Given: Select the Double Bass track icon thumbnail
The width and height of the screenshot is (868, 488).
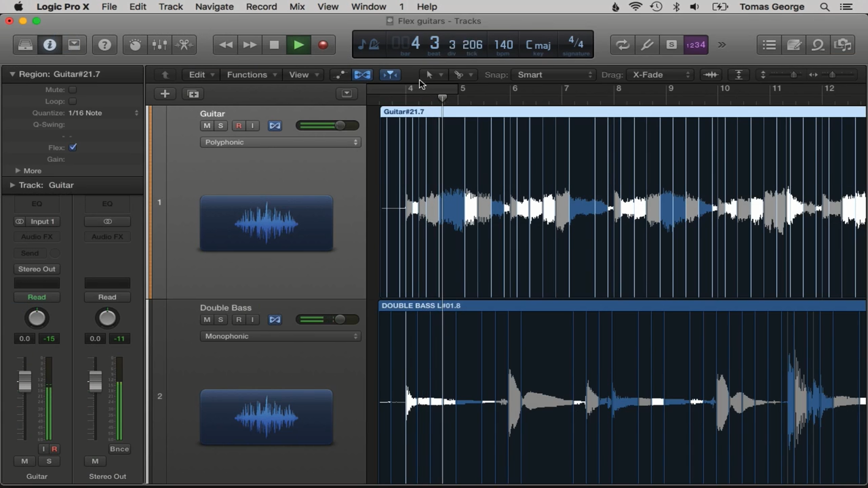Looking at the screenshot, I should click(267, 418).
